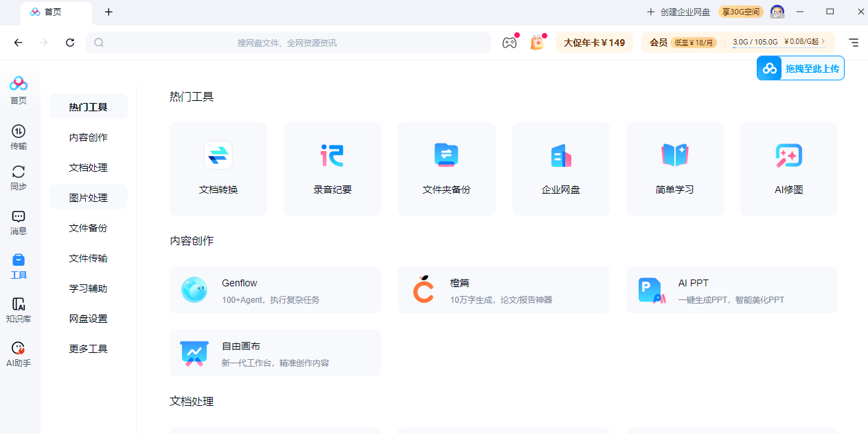This screenshot has width=868, height=434.
Task: Click the 大促年卡¥149 promo button
Action: (x=595, y=43)
